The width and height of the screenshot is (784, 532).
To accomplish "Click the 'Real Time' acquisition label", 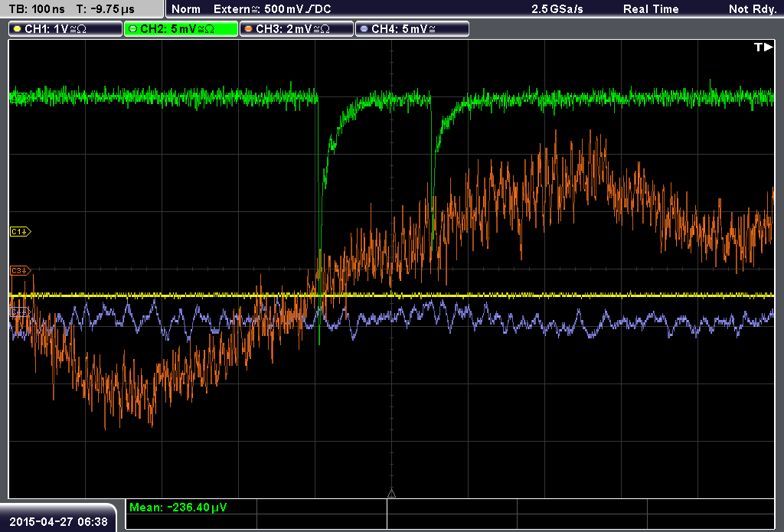I will coord(651,9).
